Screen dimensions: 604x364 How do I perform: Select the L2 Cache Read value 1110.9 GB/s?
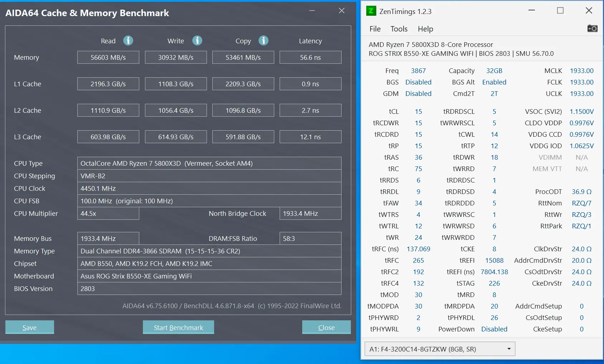pos(108,110)
